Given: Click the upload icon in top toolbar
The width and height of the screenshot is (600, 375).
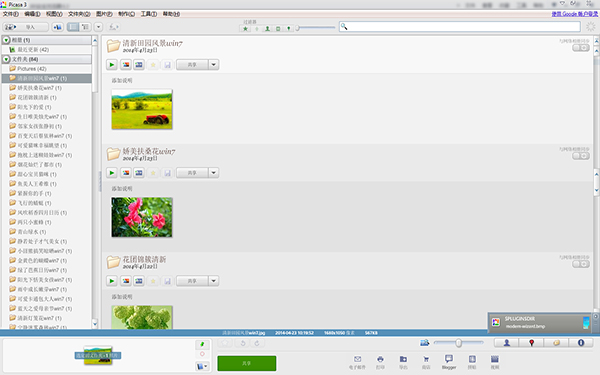Looking at the screenshot, I should pyautogui.click(x=113, y=27).
